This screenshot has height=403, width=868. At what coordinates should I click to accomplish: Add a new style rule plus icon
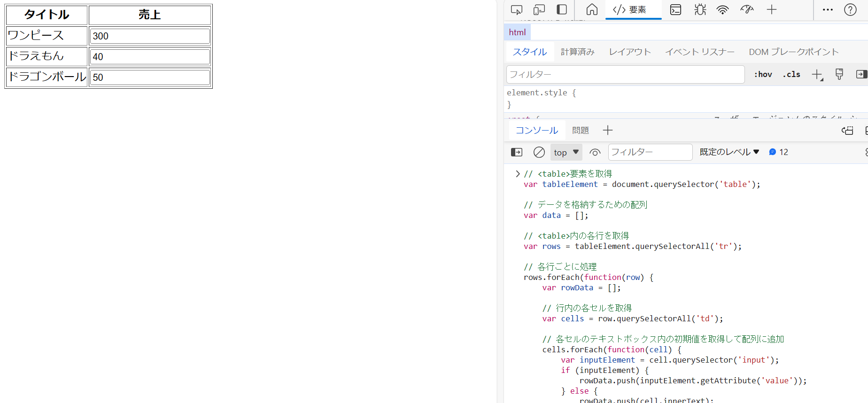pyautogui.click(x=817, y=74)
